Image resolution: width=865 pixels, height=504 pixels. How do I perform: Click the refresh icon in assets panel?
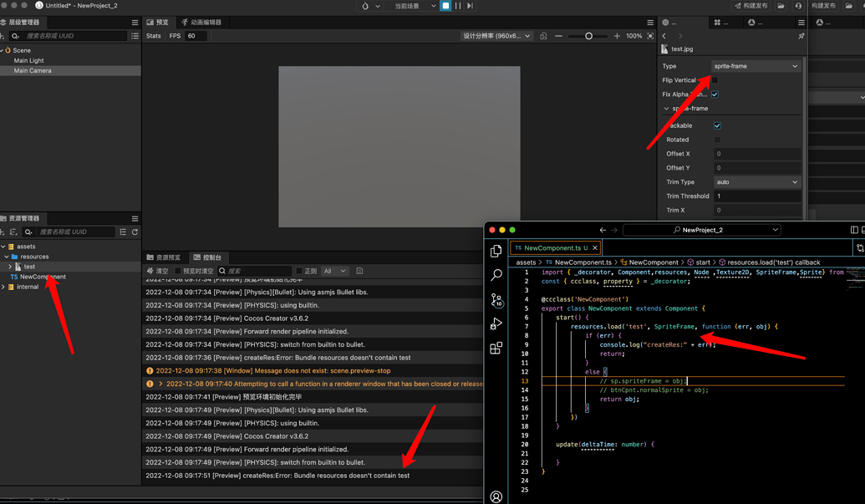(135, 232)
